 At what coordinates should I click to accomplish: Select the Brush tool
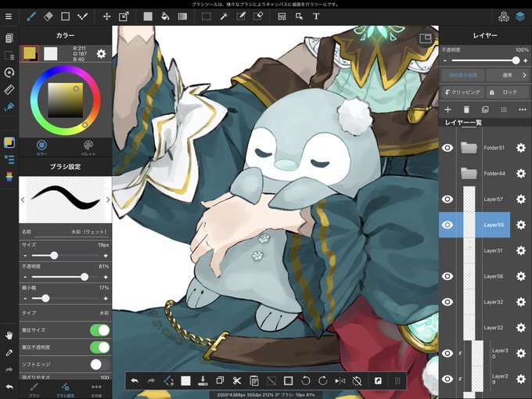[x=31, y=16]
